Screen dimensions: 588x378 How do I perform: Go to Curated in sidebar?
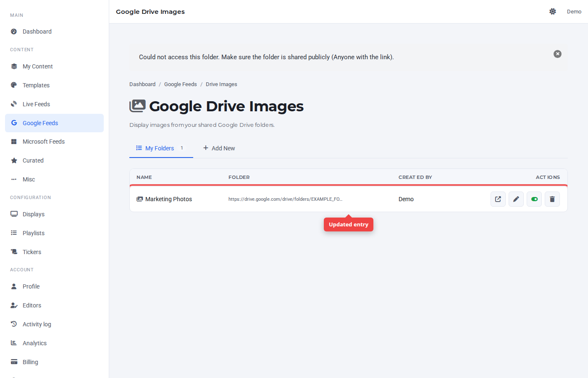(x=54, y=160)
